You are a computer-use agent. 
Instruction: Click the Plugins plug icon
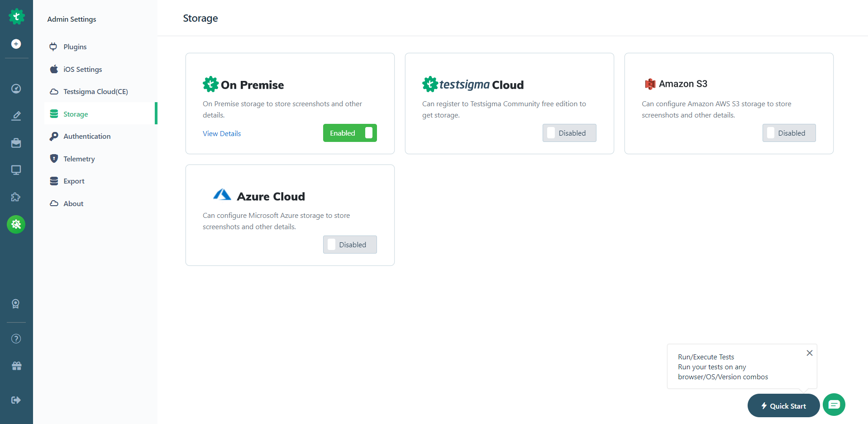(53, 47)
